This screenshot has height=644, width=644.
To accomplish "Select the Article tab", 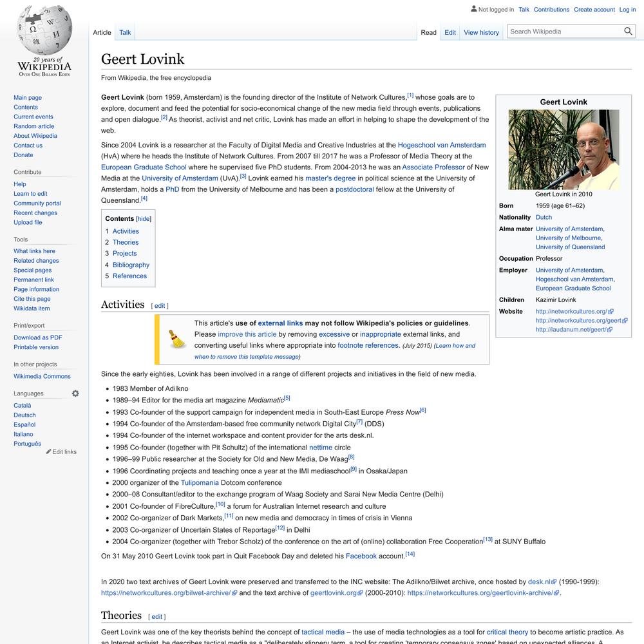I will pos(102,32).
